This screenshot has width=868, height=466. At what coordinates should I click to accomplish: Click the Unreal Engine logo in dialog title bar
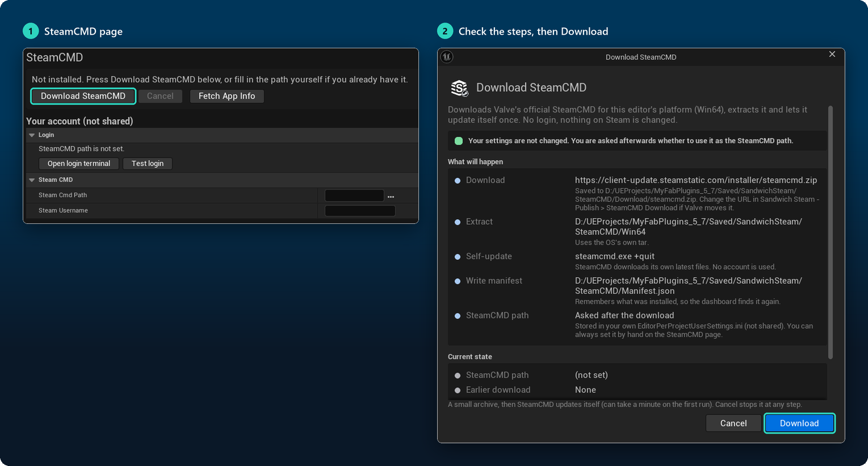point(447,57)
